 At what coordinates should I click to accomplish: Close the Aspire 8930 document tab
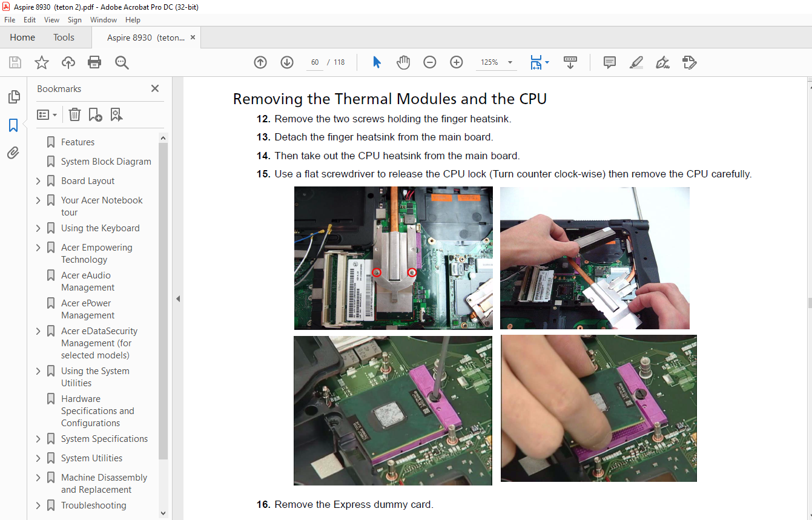[x=193, y=38]
